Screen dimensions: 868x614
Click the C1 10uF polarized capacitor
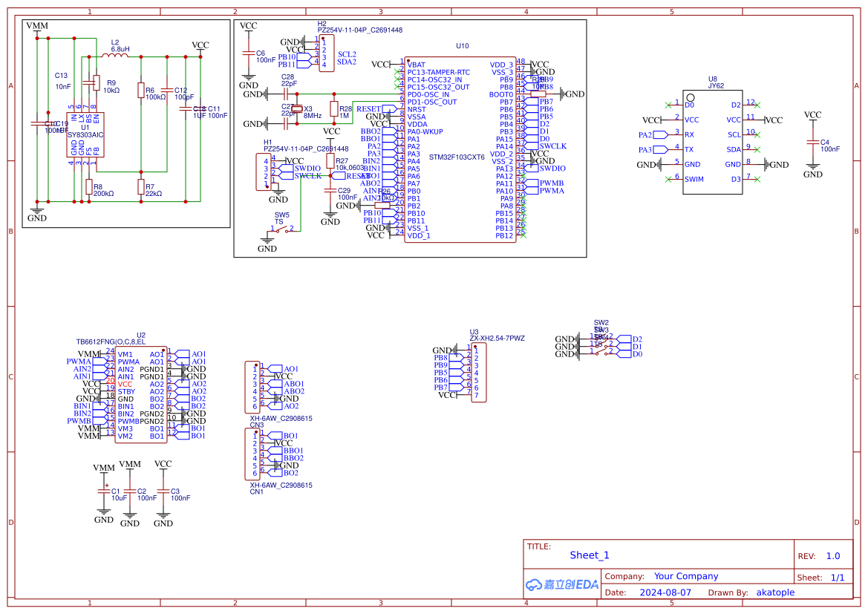click(x=103, y=491)
